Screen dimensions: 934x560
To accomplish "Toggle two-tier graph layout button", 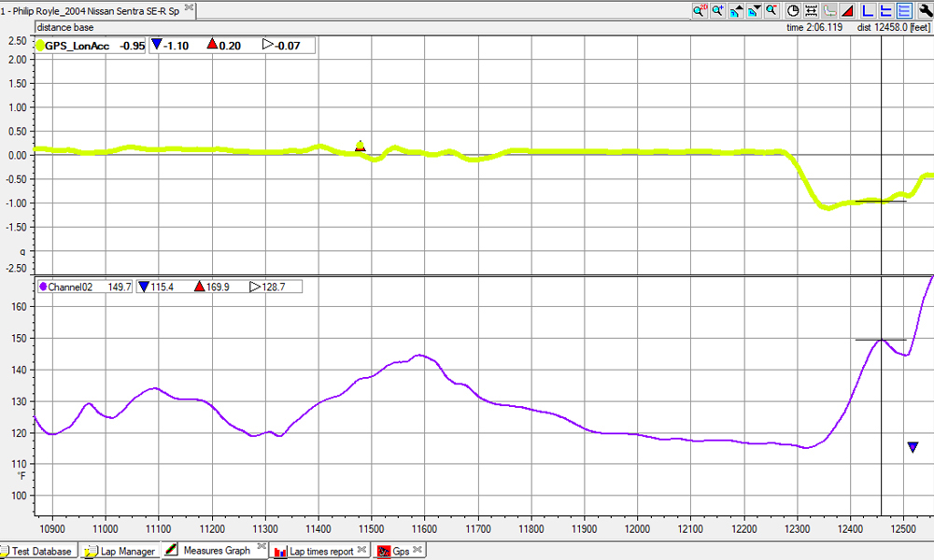I will click(885, 11).
